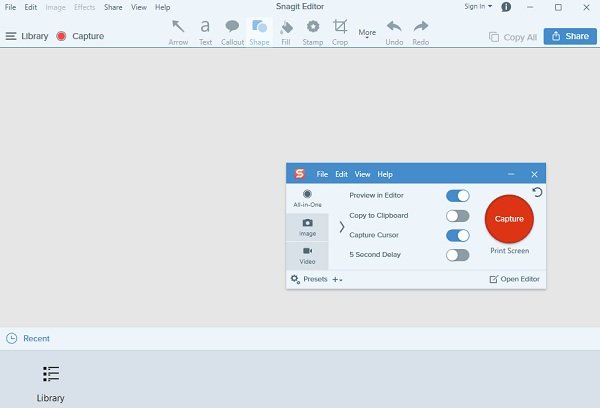This screenshot has width=600, height=408.
Task: Click the Recent label in the tray header
Action: pos(36,338)
